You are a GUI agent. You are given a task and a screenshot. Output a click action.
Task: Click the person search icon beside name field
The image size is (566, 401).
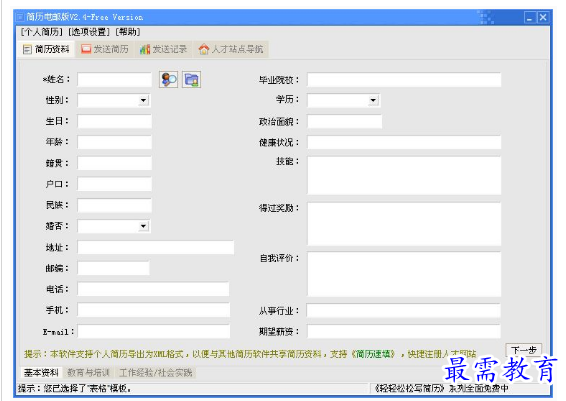(168, 79)
